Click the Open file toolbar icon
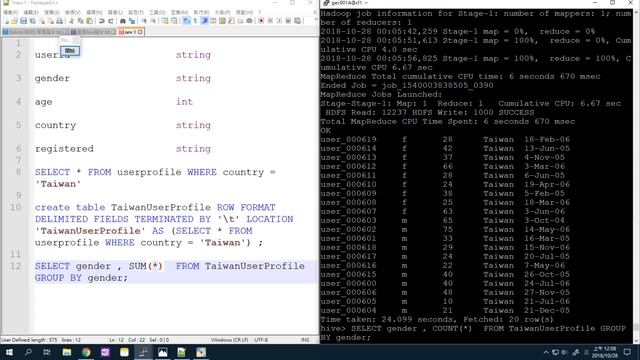 click(14, 21)
